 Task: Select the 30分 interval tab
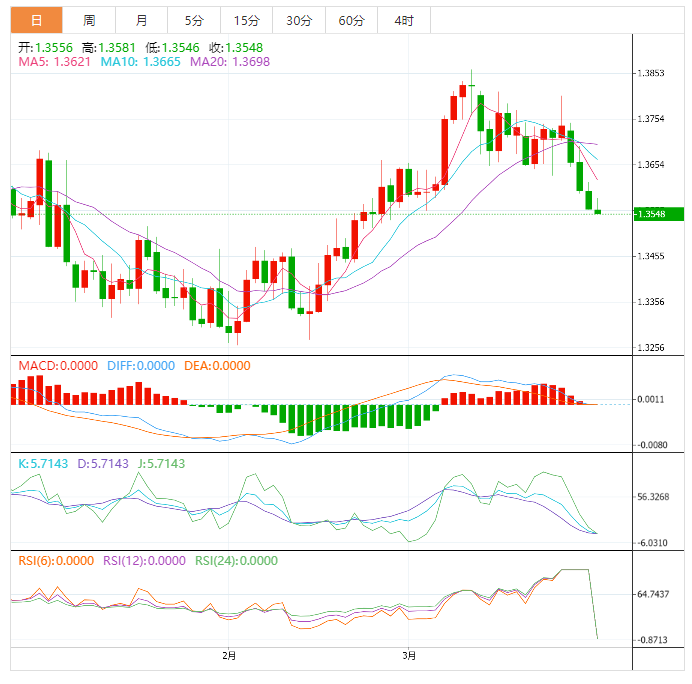pyautogui.click(x=298, y=20)
